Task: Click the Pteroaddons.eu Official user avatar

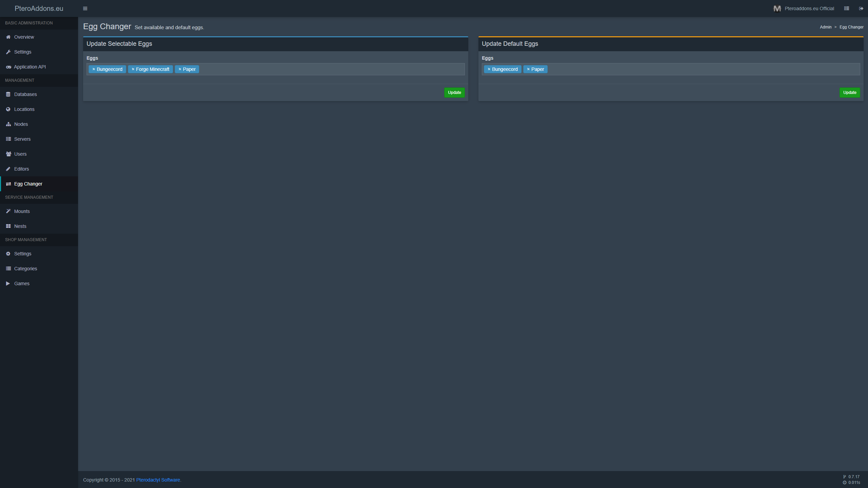Action: 777,8
